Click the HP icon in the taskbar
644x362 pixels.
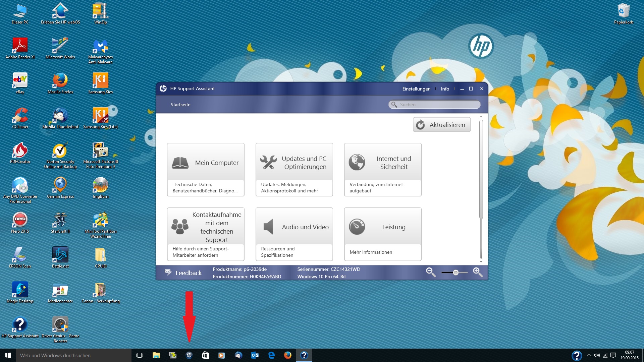click(x=189, y=355)
